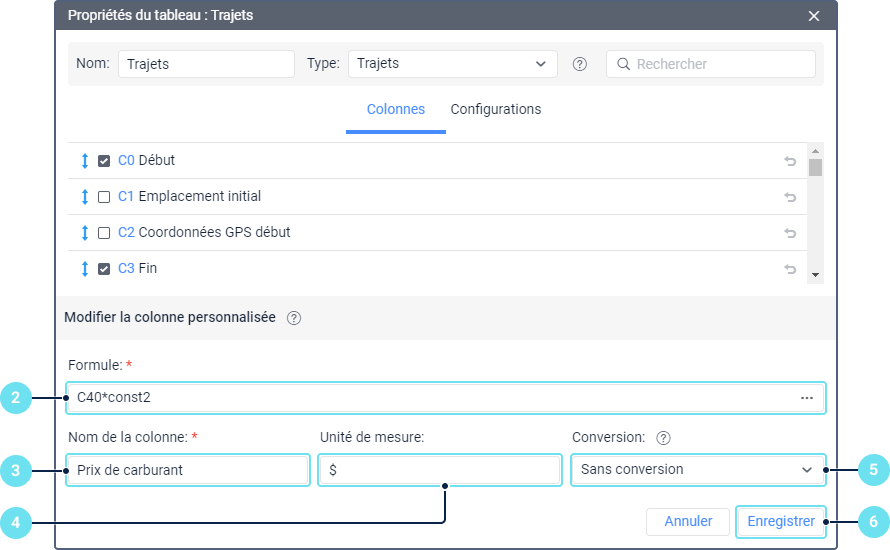Open formula editor via three-dots icon
Screen dimensions: 890x550
click(807, 398)
